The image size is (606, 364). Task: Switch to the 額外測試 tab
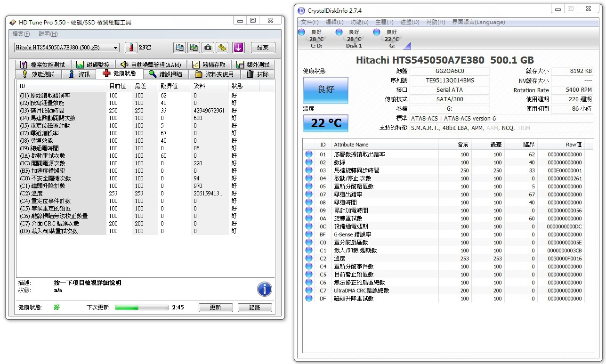click(252, 65)
